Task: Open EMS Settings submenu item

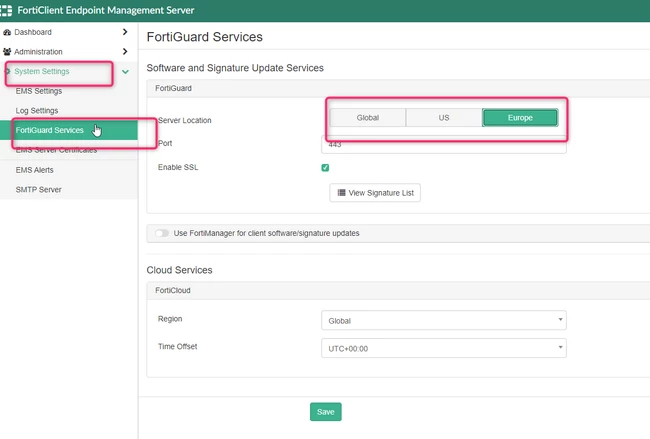Action: pyautogui.click(x=39, y=91)
